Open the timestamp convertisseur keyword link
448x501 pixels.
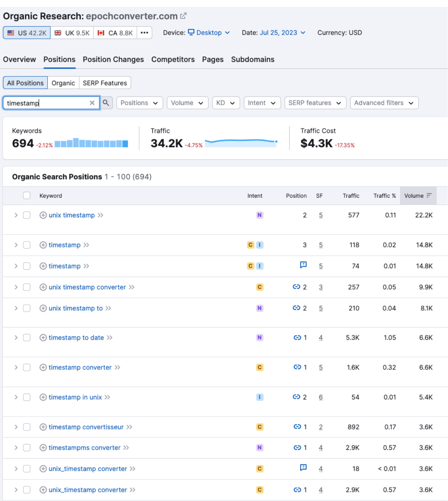pyautogui.click(x=86, y=427)
